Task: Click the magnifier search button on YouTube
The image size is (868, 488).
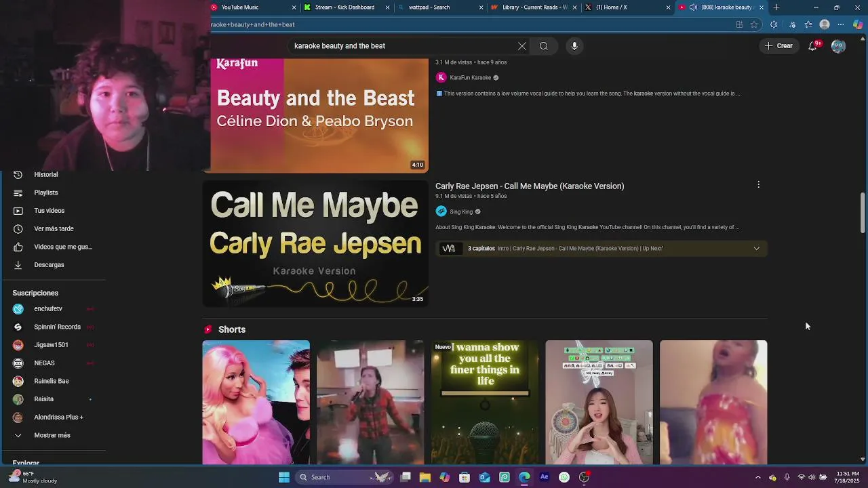Action: (x=544, y=46)
